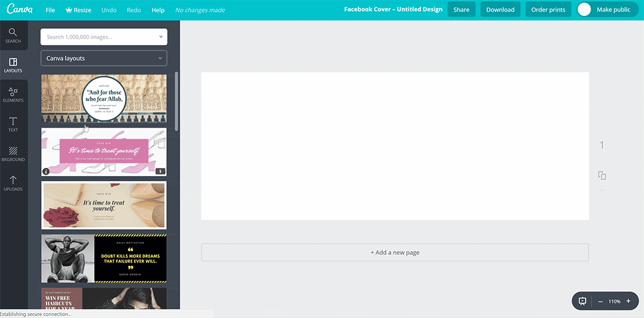Click the search images input field
This screenshot has width=644, height=318.
(x=104, y=37)
